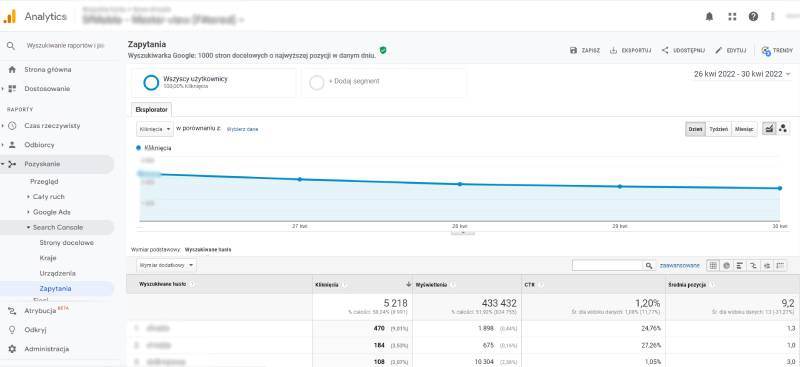The height and width of the screenshot is (367, 800).
Task: Select the comparison view icon
Action: pos(753,265)
